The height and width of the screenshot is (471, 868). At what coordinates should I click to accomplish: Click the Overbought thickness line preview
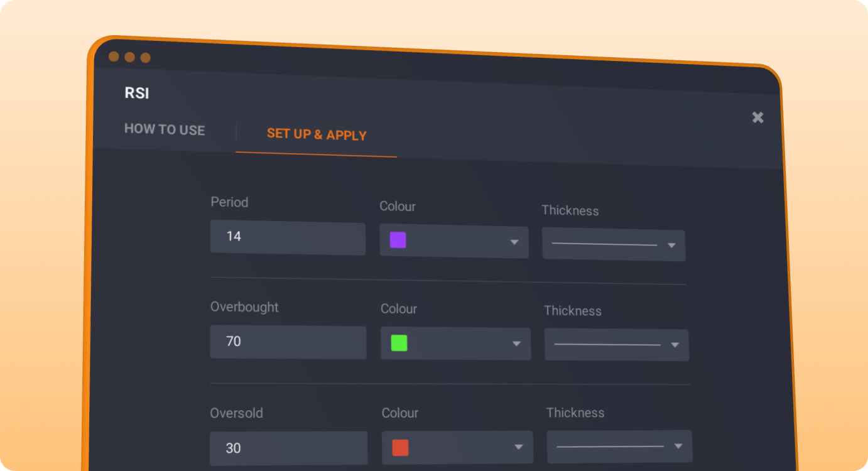coord(607,345)
